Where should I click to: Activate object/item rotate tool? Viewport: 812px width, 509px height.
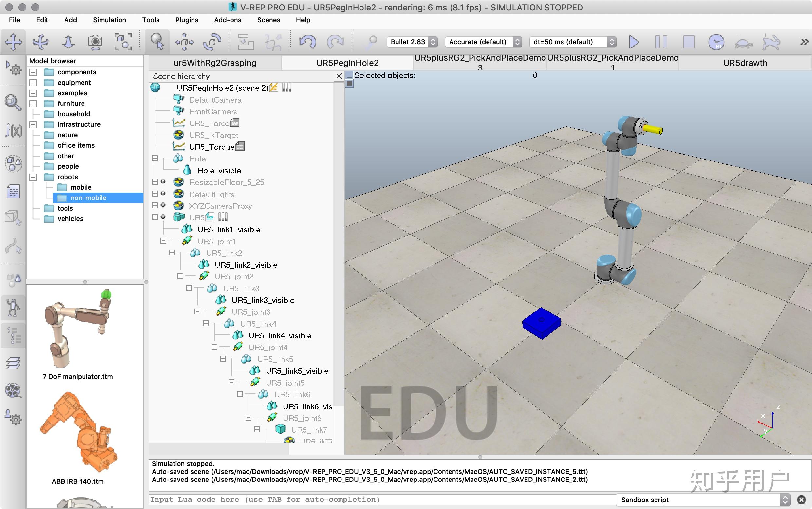[212, 42]
